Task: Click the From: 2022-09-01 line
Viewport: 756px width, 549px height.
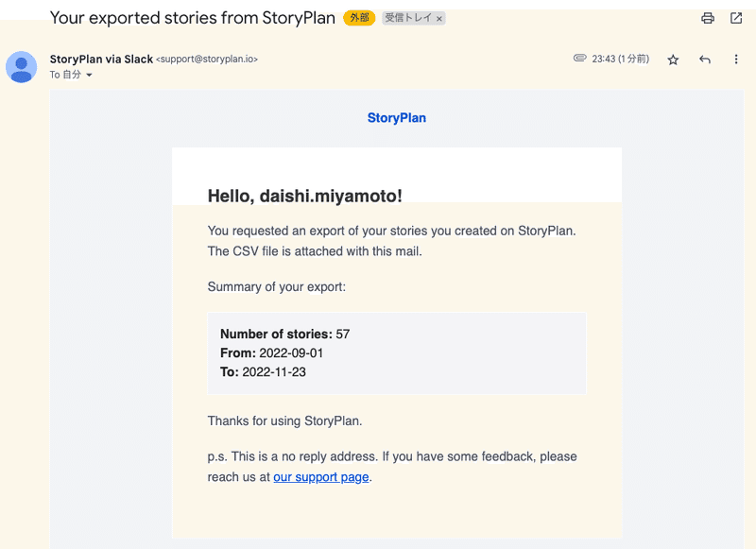Action: (271, 353)
